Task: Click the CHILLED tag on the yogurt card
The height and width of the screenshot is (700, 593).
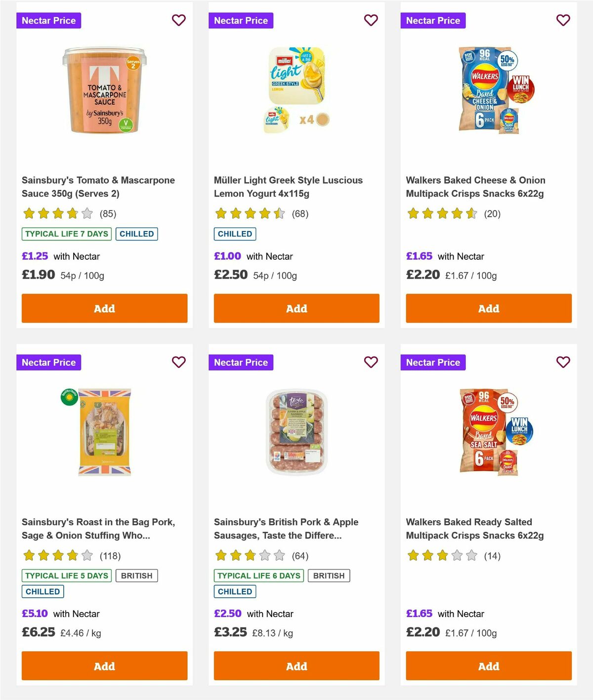Action: click(235, 234)
